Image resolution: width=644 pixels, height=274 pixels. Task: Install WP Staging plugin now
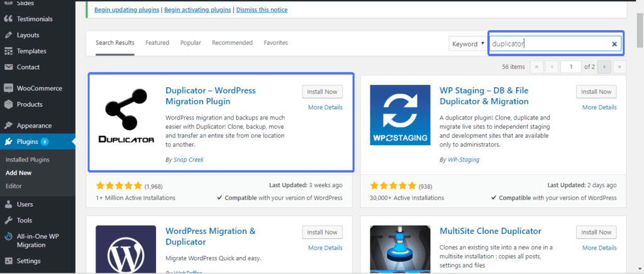tap(596, 92)
